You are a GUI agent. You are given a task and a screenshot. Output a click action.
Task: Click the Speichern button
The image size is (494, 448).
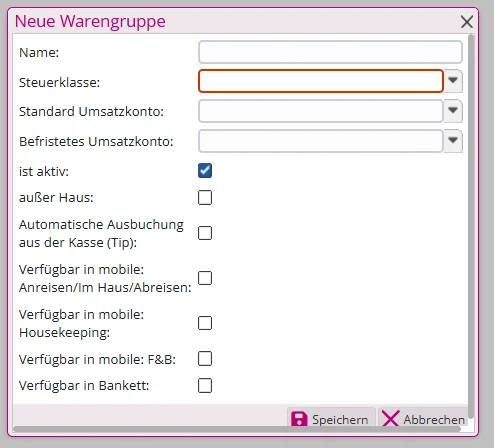(331, 418)
